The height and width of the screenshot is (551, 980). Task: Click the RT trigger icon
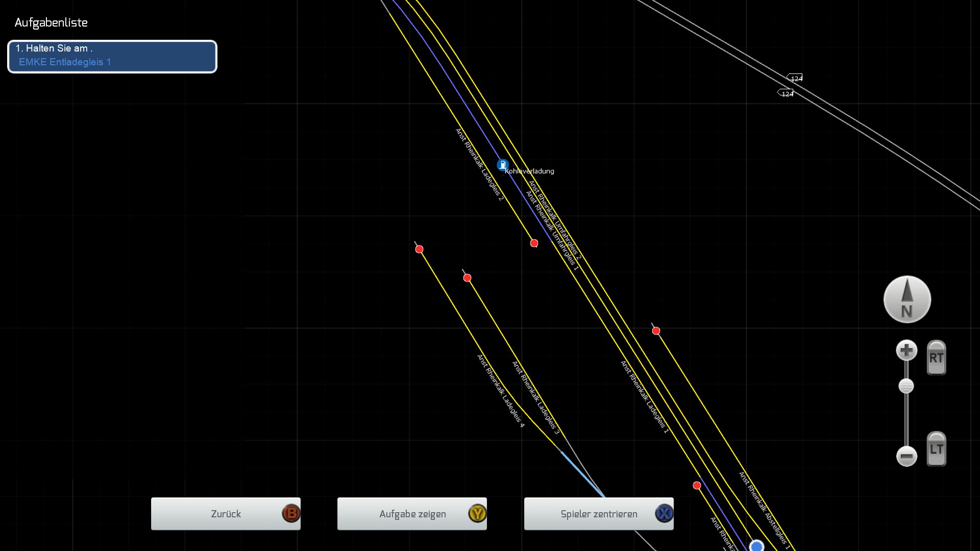(936, 358)
